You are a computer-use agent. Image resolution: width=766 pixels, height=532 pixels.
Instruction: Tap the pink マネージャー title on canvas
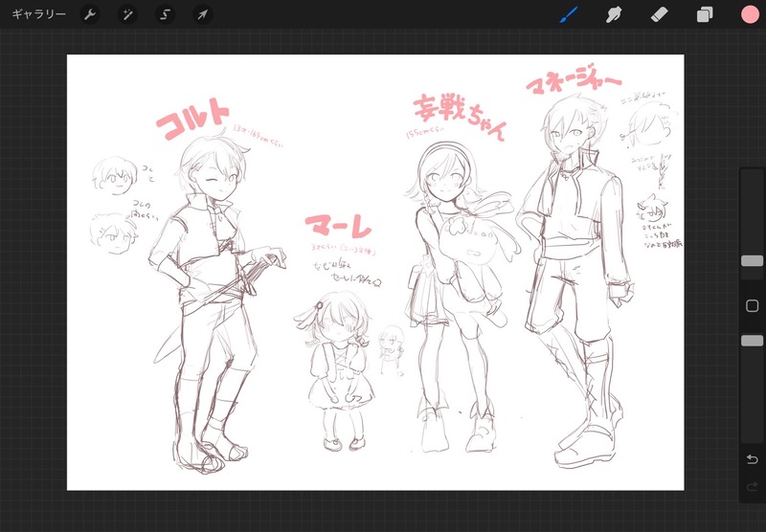(573, 78)
